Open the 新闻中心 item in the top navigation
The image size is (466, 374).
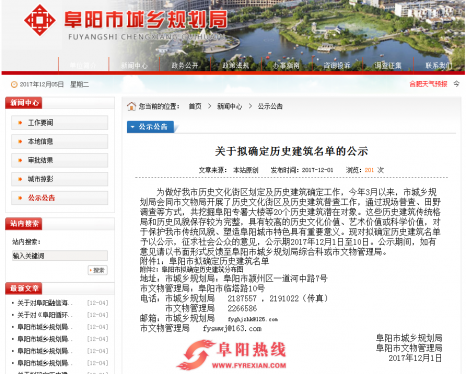pyautogui.click(x=134, y=65)
